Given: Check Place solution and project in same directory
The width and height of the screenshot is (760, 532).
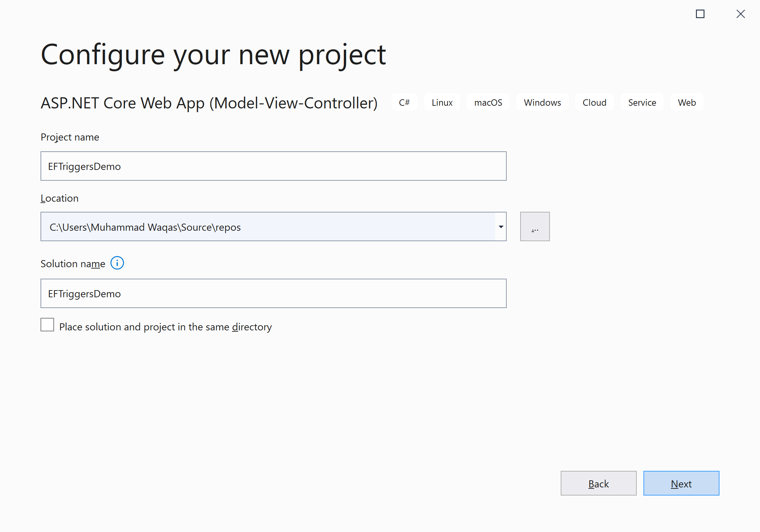Looking at the screenshot, I should click(x=47, y=325).
